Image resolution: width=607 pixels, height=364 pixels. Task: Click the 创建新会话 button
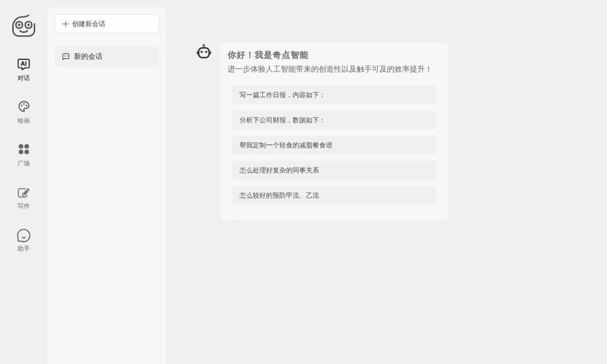(x=106, y=24)
